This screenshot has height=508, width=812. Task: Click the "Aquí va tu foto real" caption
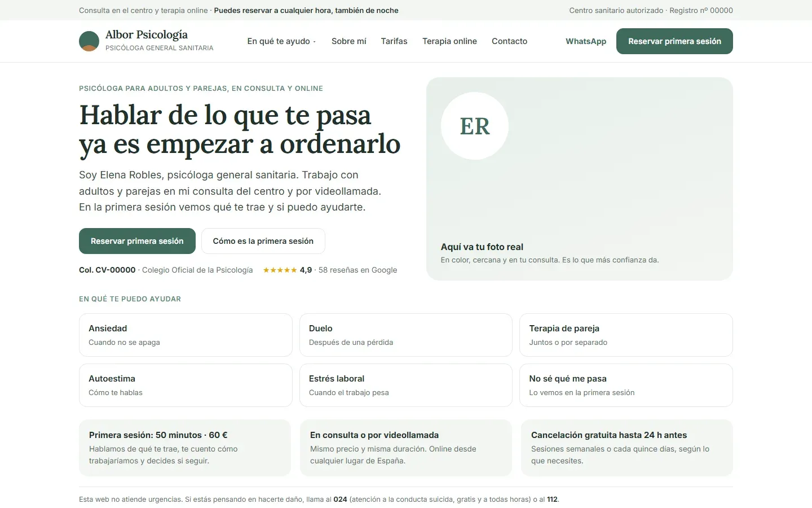click(x=482, y=247)
